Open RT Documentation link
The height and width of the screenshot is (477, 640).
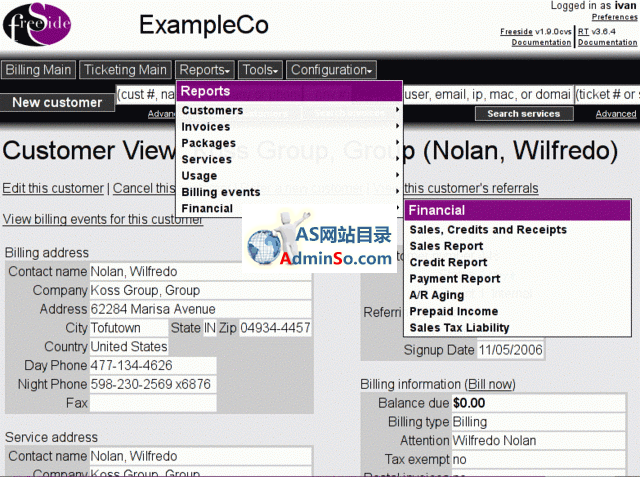coord(607,42)
